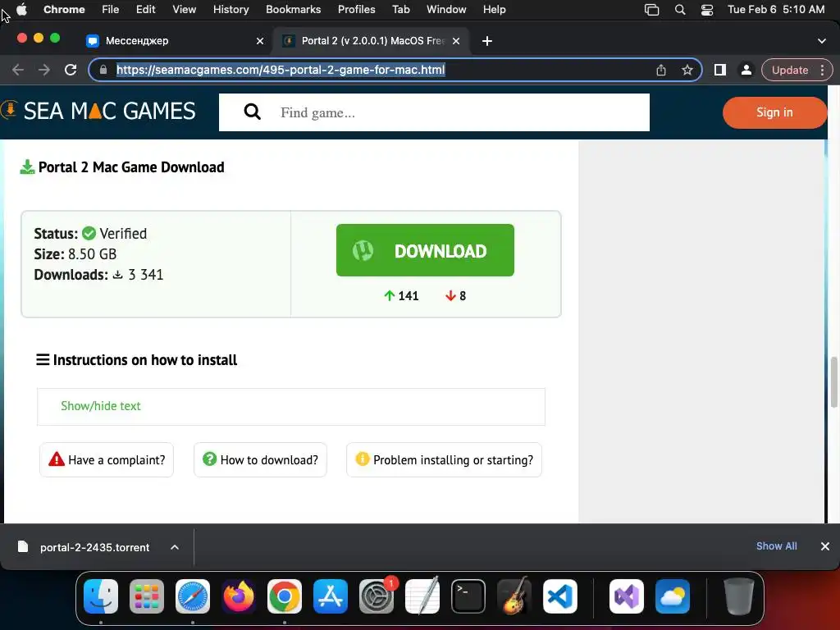Click the page vertical scrollbar thumb
Screen dimensions: 840x630
coord(833,382)
